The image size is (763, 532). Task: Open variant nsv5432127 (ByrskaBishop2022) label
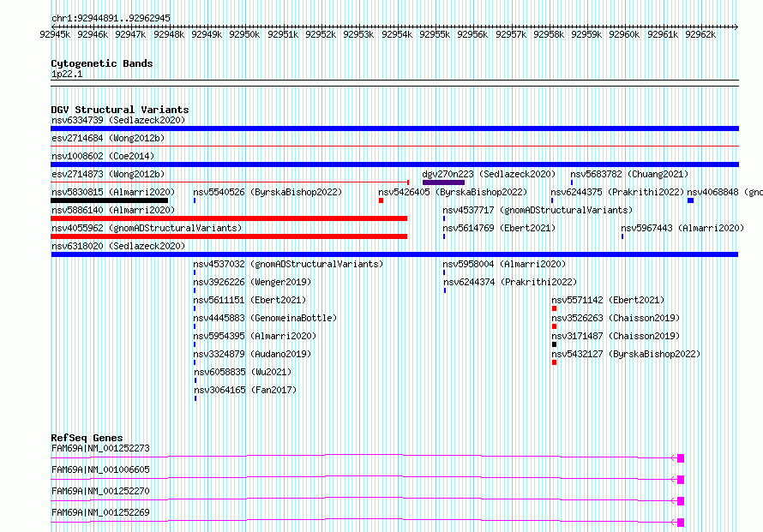coord(626,354)
